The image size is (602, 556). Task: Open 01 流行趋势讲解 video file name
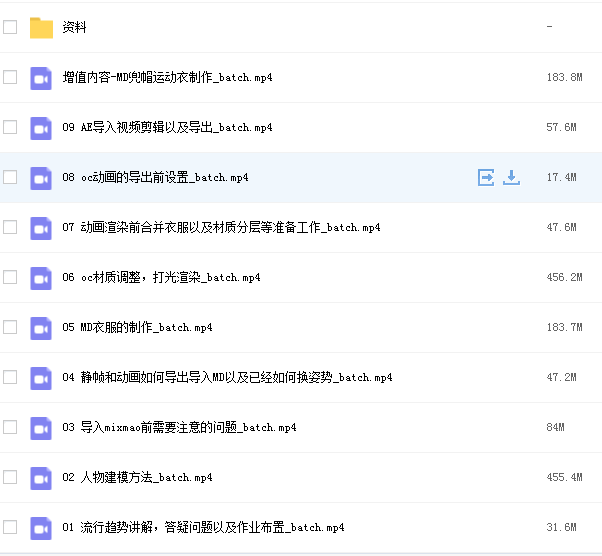pyautogui.click(x=202, y=527)
